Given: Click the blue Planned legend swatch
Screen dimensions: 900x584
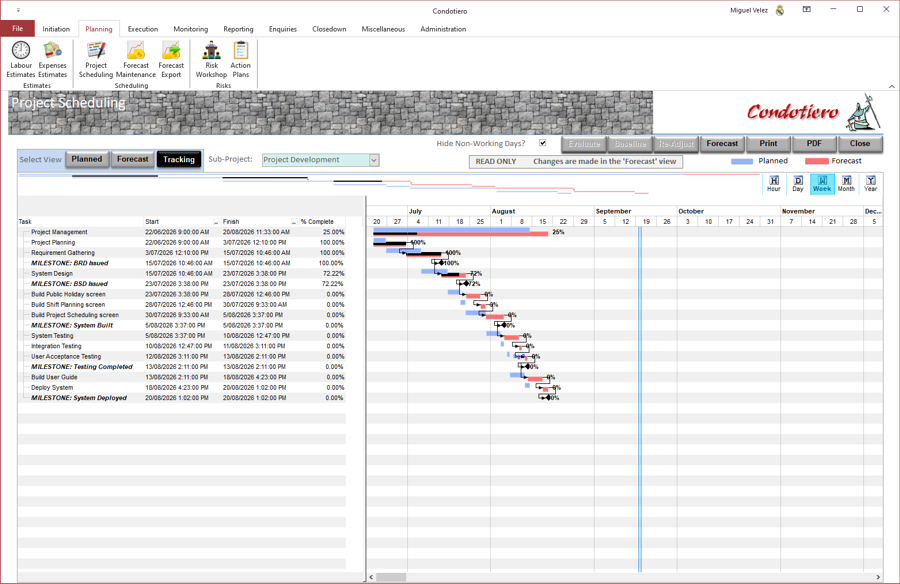Looking at the screenshot, I should coord(742,161).
